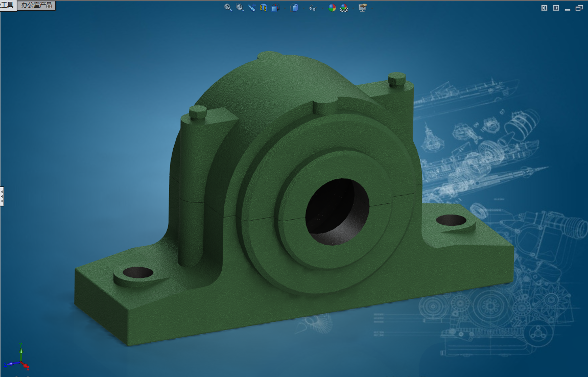Click the Zoom to Fit icon

tap(228, 8)
